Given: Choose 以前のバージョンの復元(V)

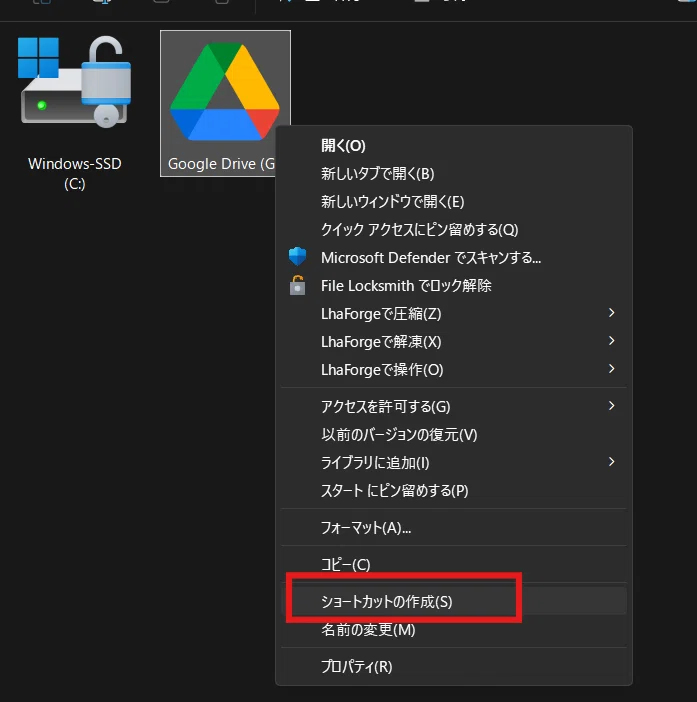Looking at the screenshot, I should pos(453,434).
